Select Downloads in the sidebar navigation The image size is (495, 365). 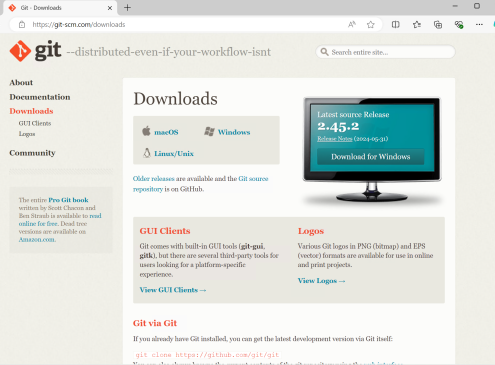click(x=31, y=111)
